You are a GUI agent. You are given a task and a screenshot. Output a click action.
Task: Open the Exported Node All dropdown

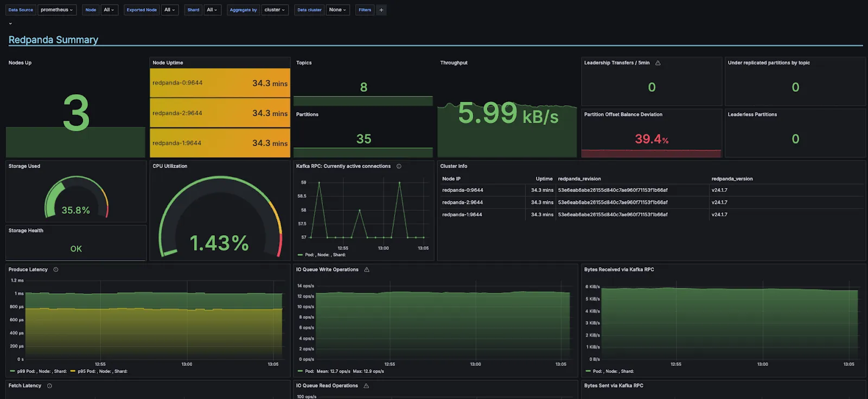click(170, 10)
